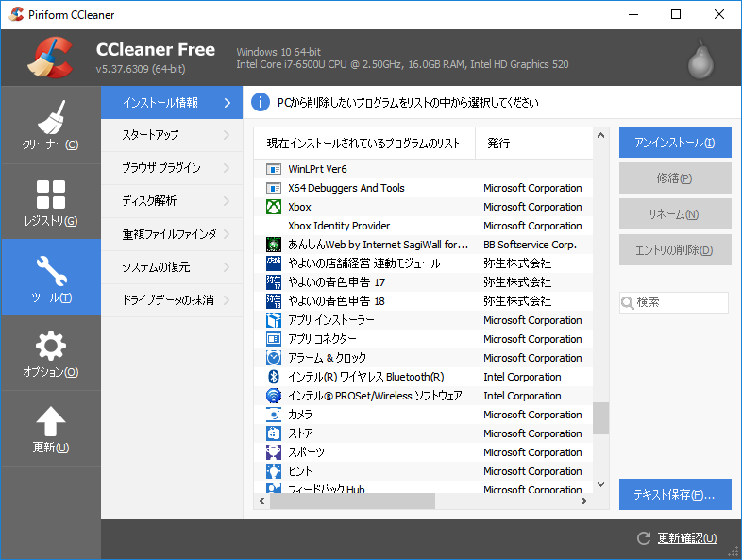Click the Bluetooth icon for インテル ワイヤレス
The width and height of the screenshot is (742, 560).
coord(274,377)
